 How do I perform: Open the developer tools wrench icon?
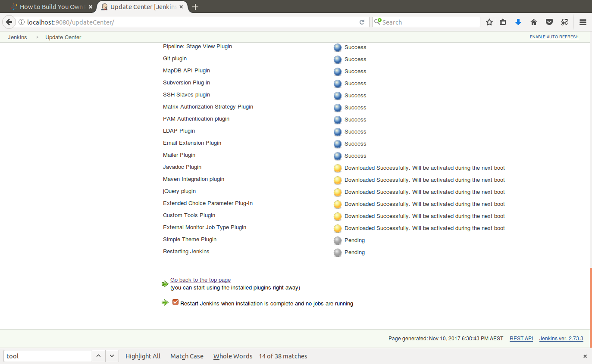tap(565, 22)
